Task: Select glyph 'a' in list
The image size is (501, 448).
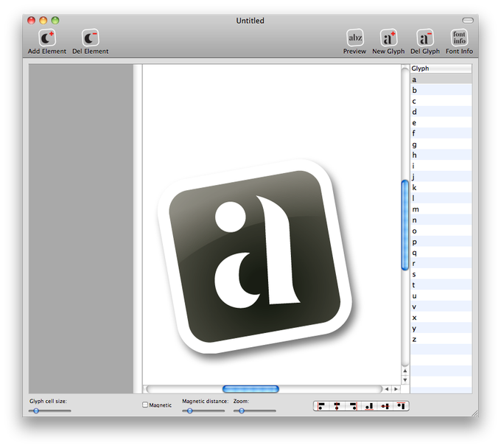Action: [x=441, y=80]
